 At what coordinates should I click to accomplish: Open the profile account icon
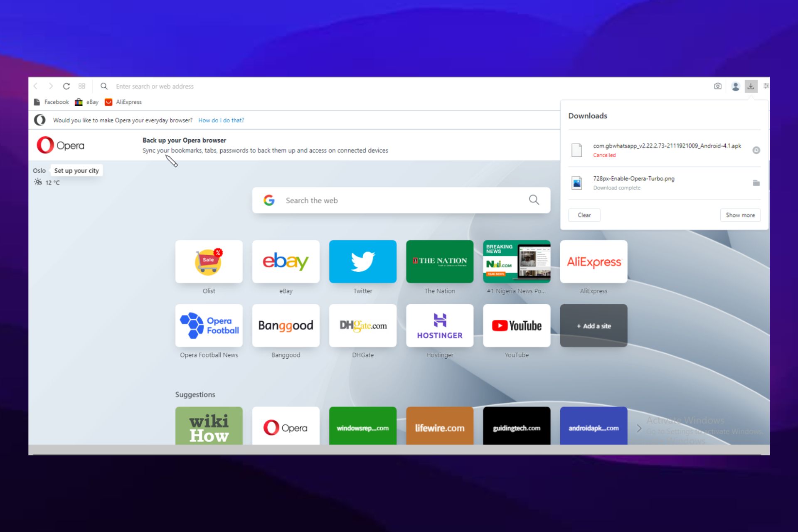click(736, 86)
